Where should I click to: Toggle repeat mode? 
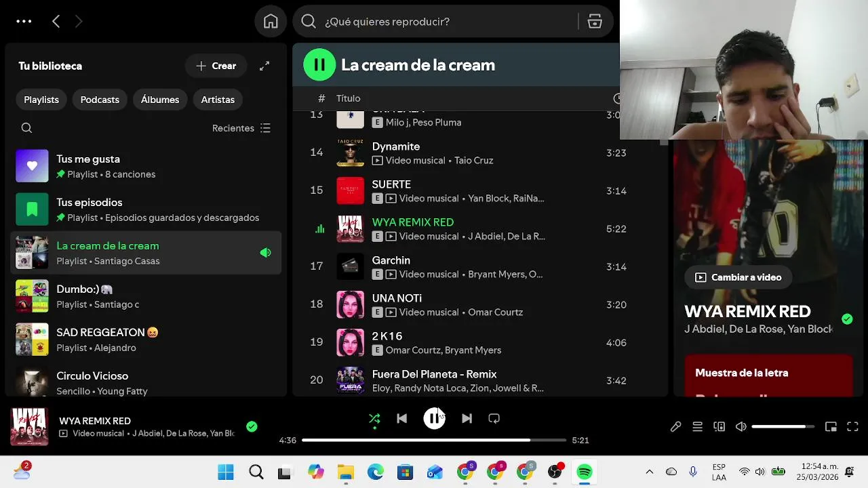[494, 419]
